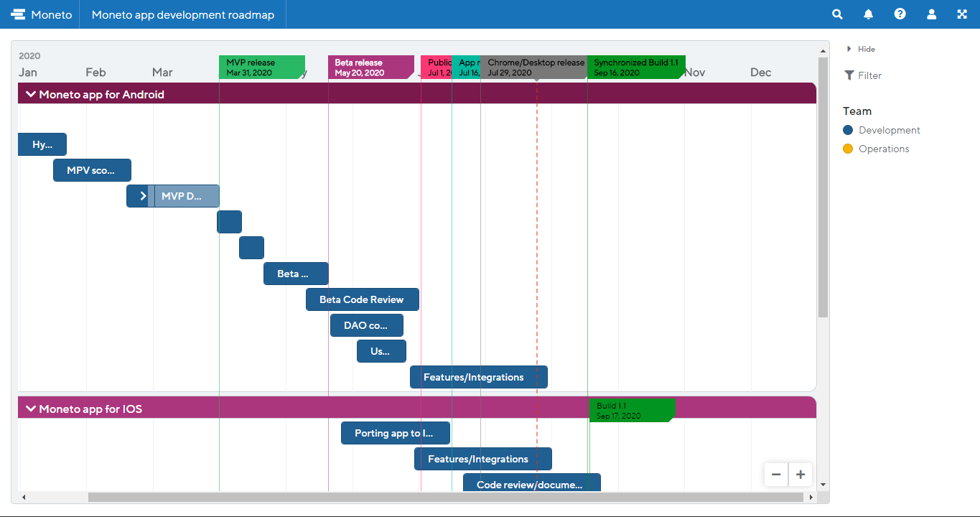Open Moneto app development roadmap title
This screenshot has width=980, height=517.
[183, 14]
